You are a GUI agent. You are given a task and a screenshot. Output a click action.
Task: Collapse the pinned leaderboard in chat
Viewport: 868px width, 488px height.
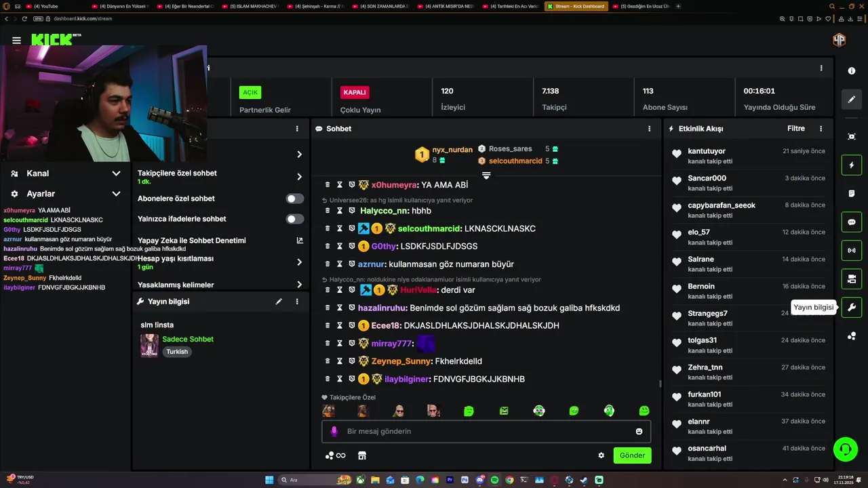click(486, 176)
